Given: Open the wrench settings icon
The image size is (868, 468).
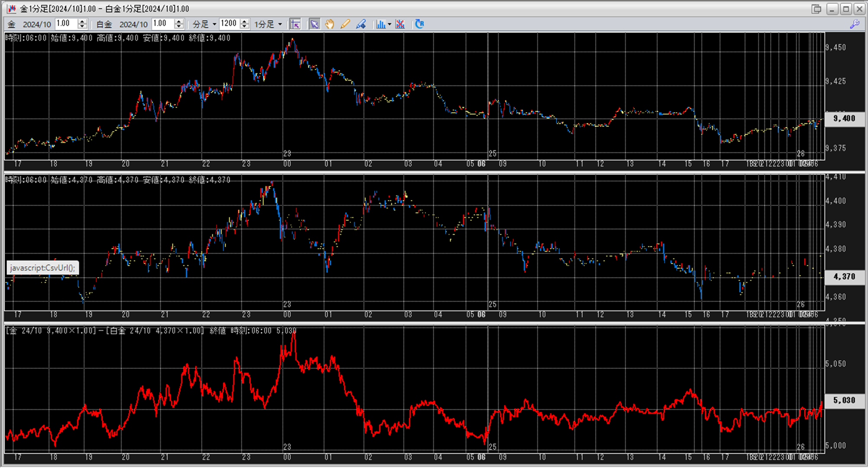Looking at the screenshot, I should click(855, 24).
